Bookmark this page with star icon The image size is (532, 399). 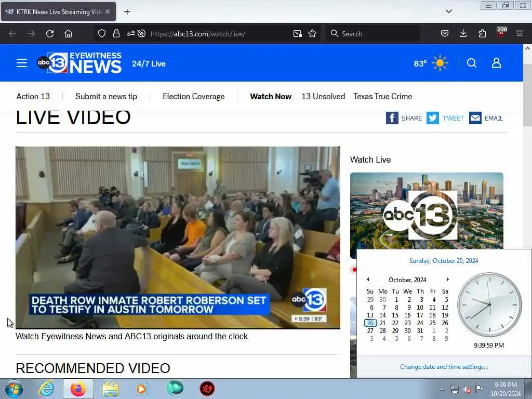coord(312,34)
